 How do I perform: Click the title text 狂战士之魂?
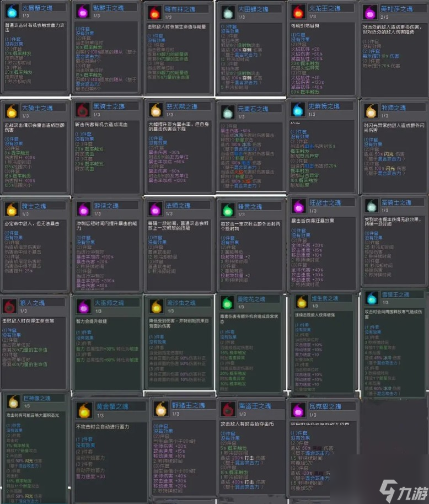pos(325,202)
